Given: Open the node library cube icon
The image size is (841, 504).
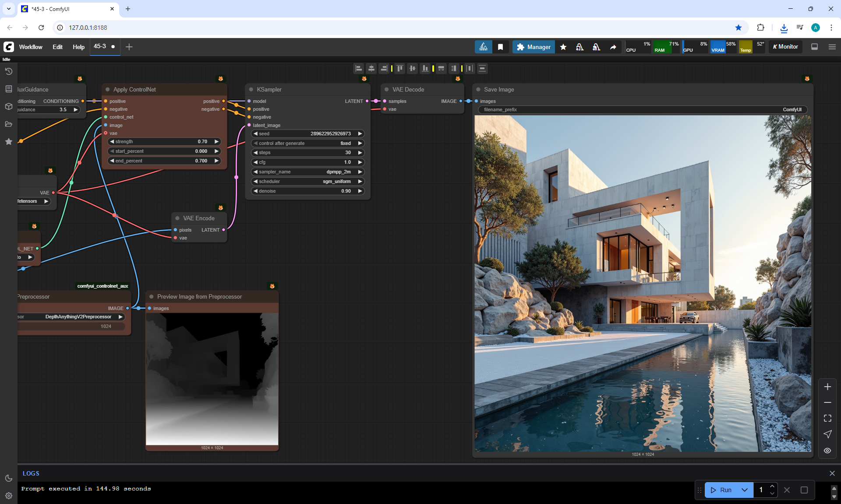Looking at the screenshot, I should click(8, 106).
